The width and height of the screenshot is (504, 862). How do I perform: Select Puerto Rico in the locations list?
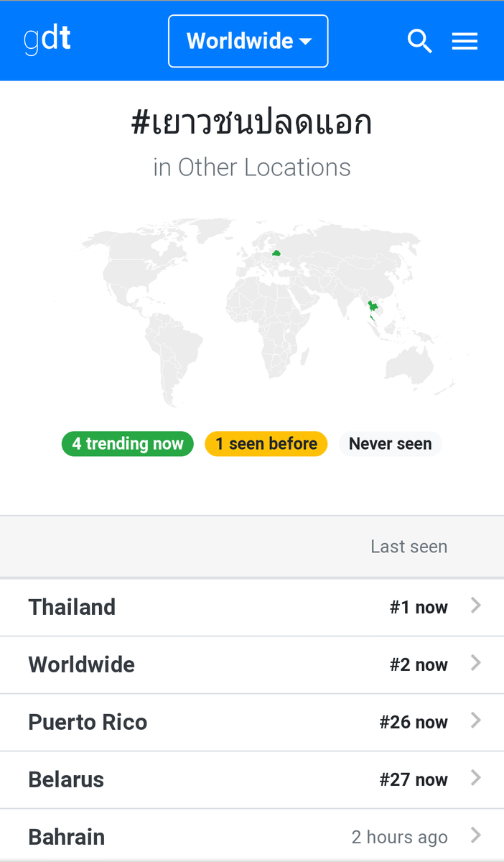(252, 722)
